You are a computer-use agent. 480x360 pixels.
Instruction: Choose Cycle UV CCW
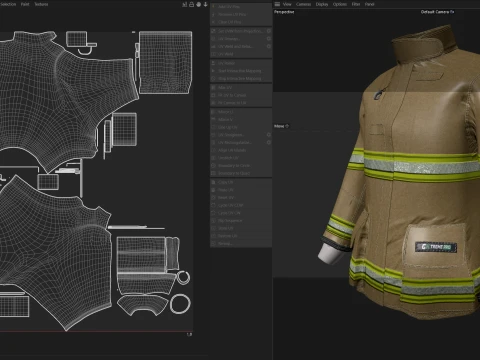point(241,205)
